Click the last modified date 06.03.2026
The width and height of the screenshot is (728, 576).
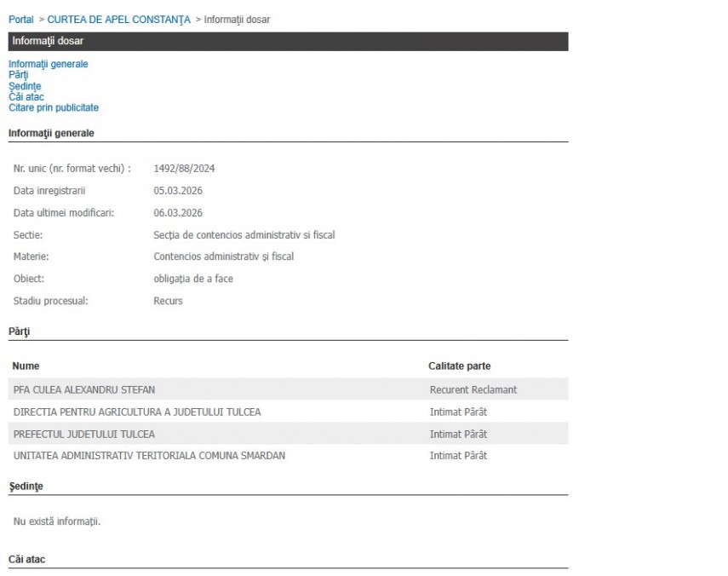(178, 213)
